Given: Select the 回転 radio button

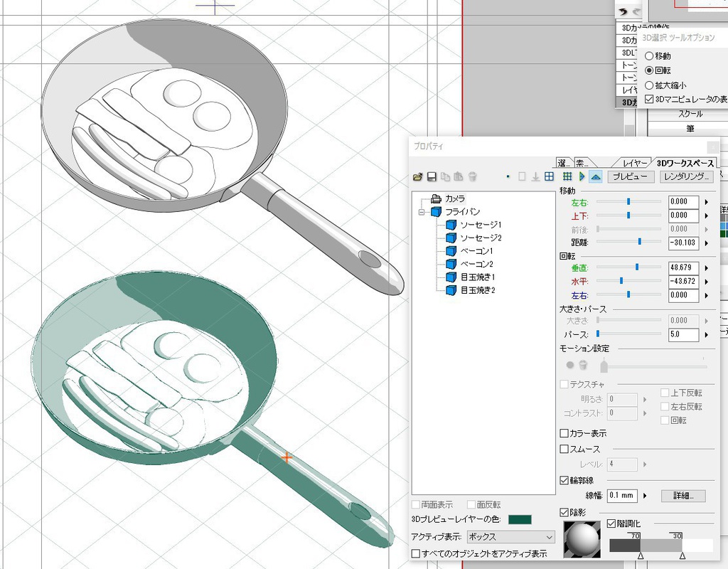Looking at the screenshot, I should click(x=649, y=70).
